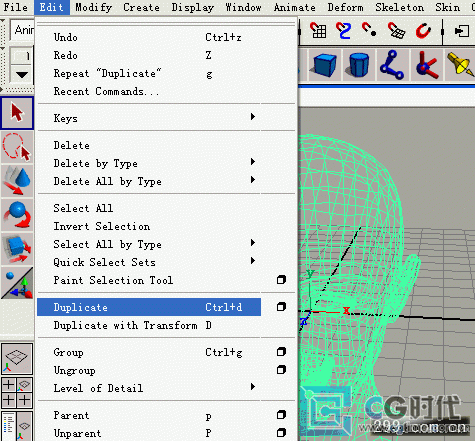Click the yellow spotlight shelf icon
The width and height of the screenshot is (475, 441).
pyautogui.click(x=460, y=65)
